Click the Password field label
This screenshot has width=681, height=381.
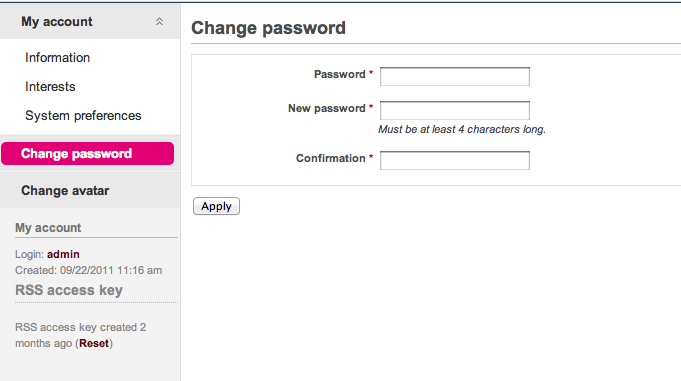340,74
